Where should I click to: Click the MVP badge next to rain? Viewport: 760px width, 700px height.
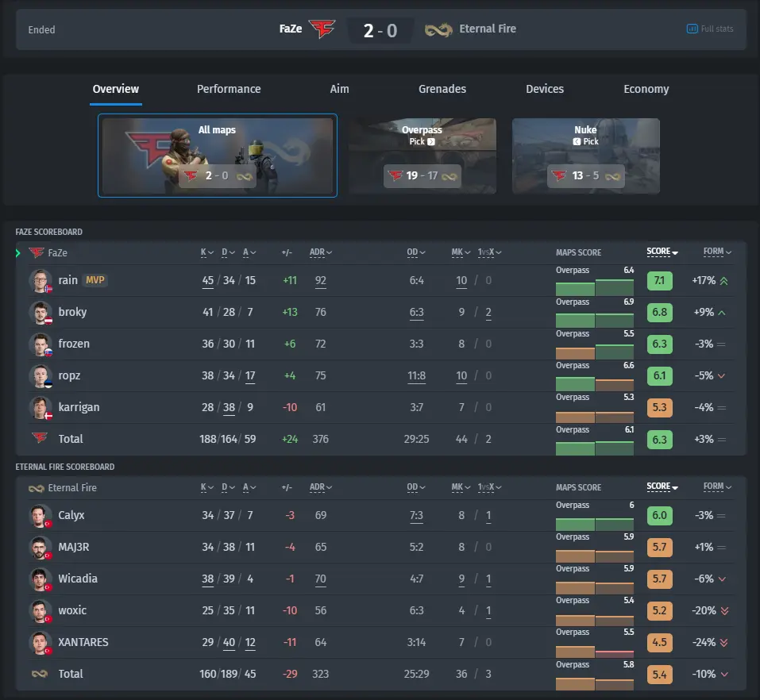[x=95, y=280]
